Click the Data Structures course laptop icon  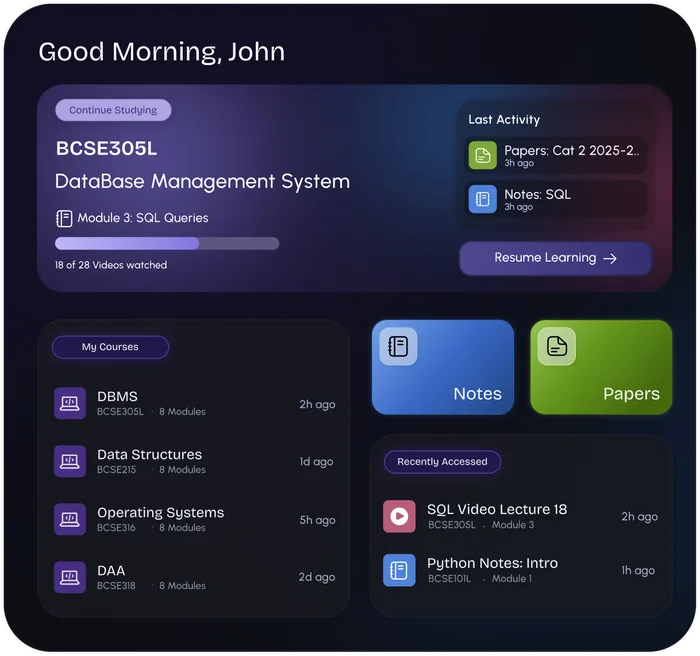[70, 461]
